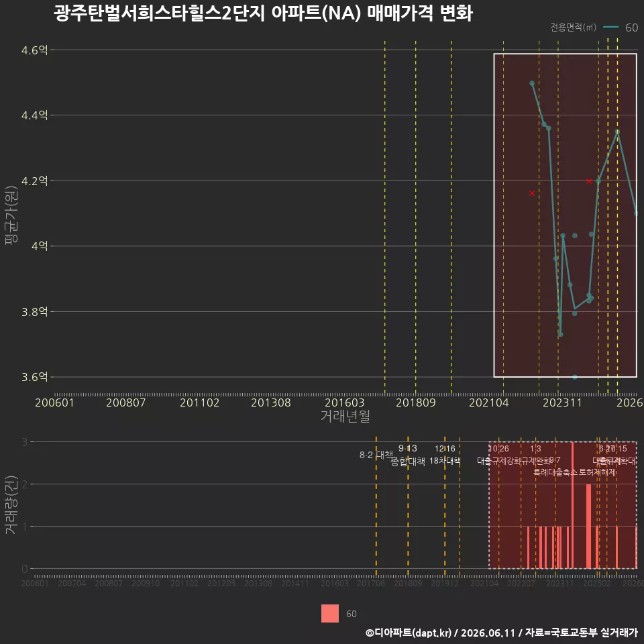This screenshot has width=644, height=644.
Task: Click the '18차대책' annotation under 12·16
Action: 445,461
